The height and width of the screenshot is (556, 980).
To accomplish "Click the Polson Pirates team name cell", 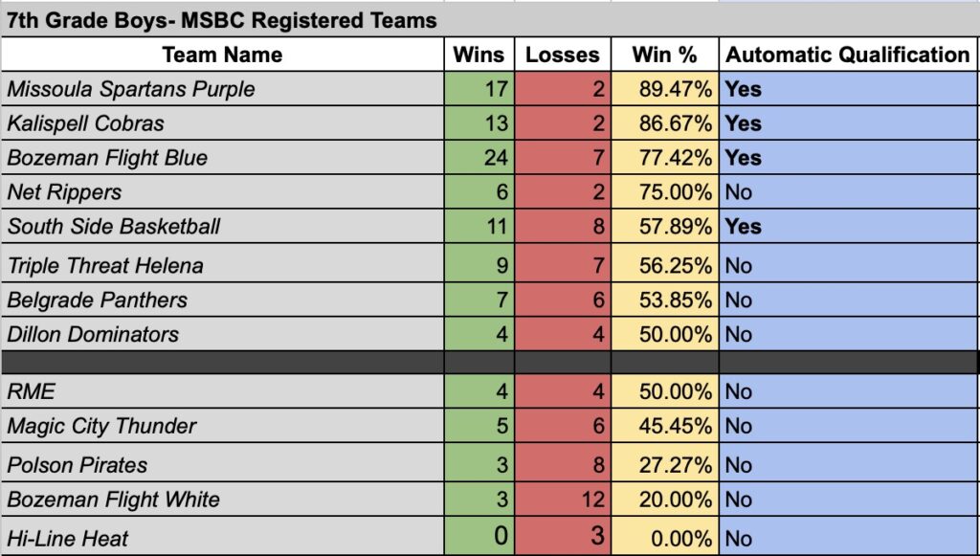I will point(225,465).
